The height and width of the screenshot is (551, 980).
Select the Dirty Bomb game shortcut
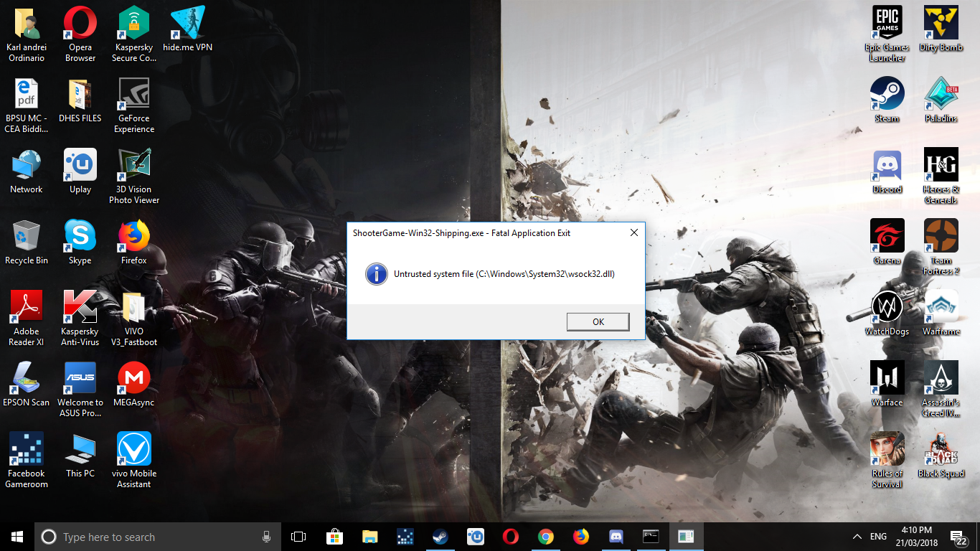coord(941,29)
